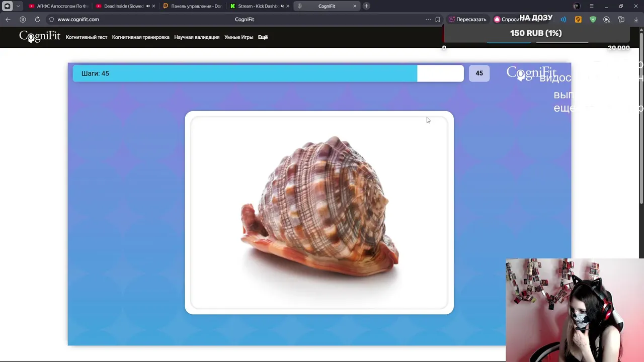Open Когнитивная тренировка menu item
The height and width of the screenshot is (362, 644).
(x=141, y=37)
